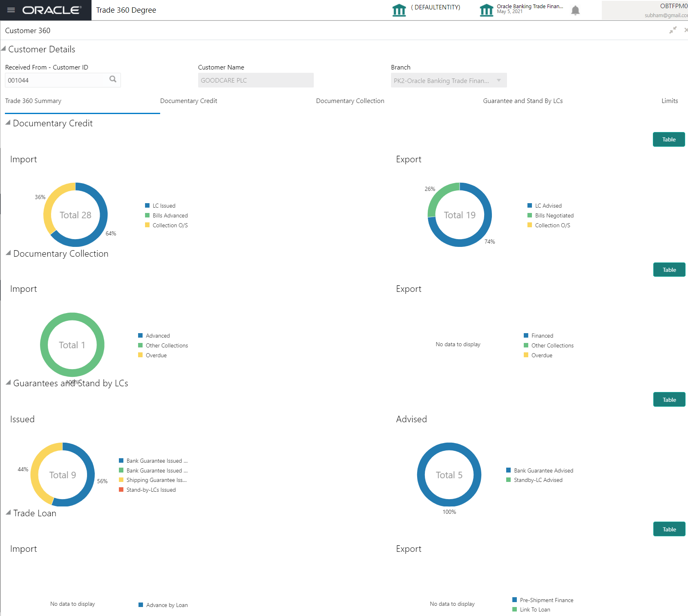
Task: Toggle Advance by Loan legend swatch
Action: (x=141, y=605)
